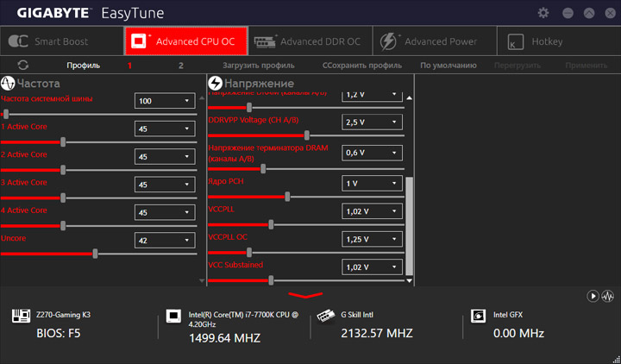
Task: Click the 2132.57 MHZ memory frequency value
Action: (377, 334)
